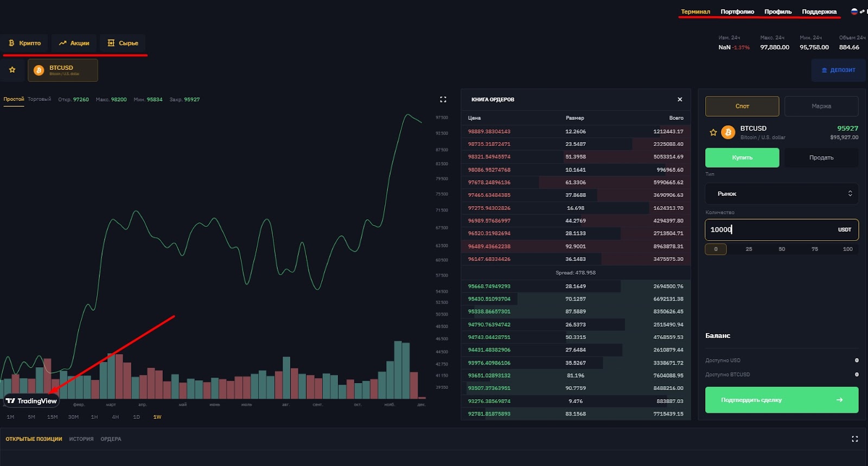Click the TradingView logo link

[x=31, y=401]
